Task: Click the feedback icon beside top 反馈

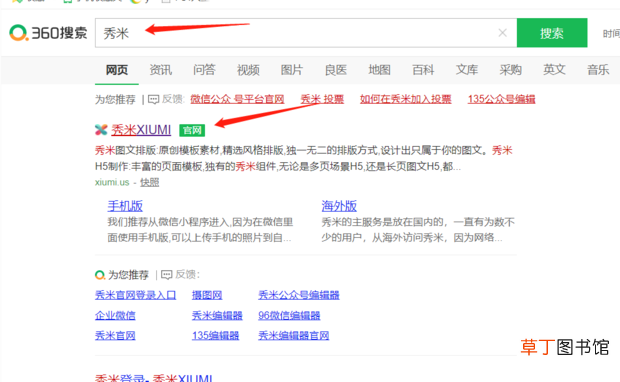Action: pos(153,99)
